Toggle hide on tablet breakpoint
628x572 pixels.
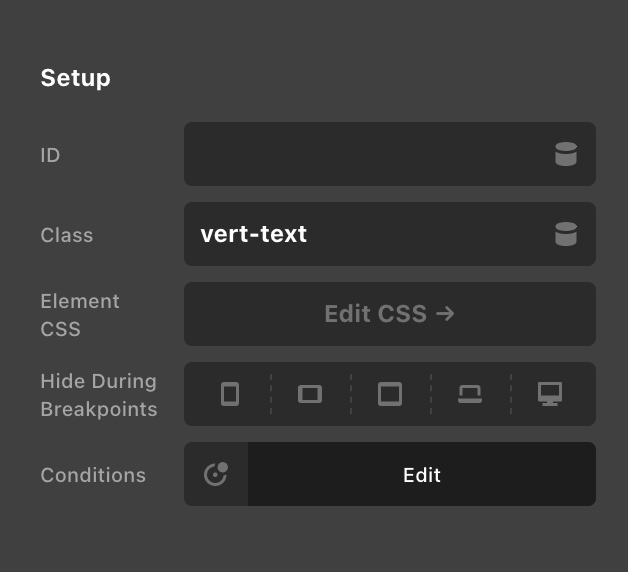pos(390,394)
